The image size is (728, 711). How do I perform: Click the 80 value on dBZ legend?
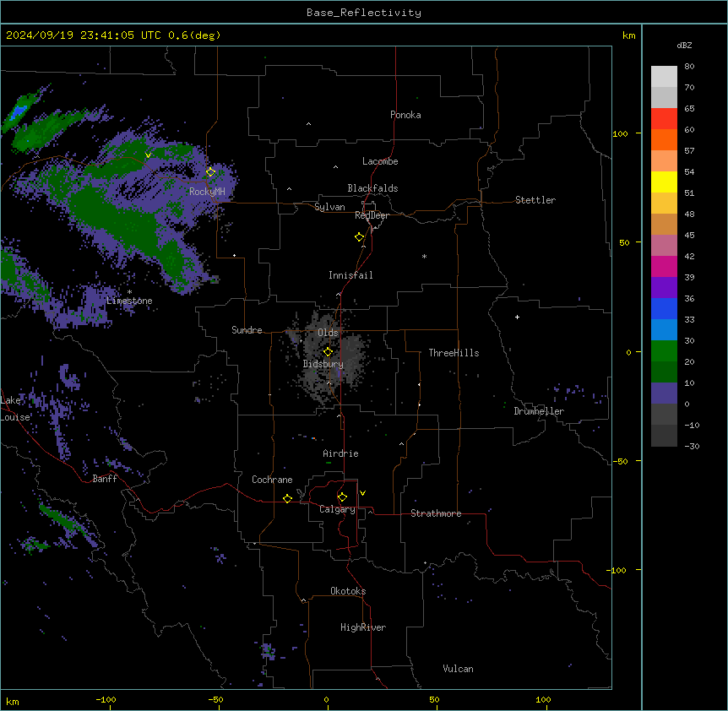[x=689, y=67]
